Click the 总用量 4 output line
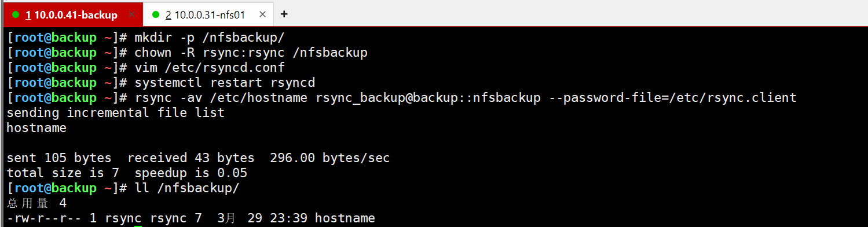Viewport: 868px width, 227px height. coord(36,203)
